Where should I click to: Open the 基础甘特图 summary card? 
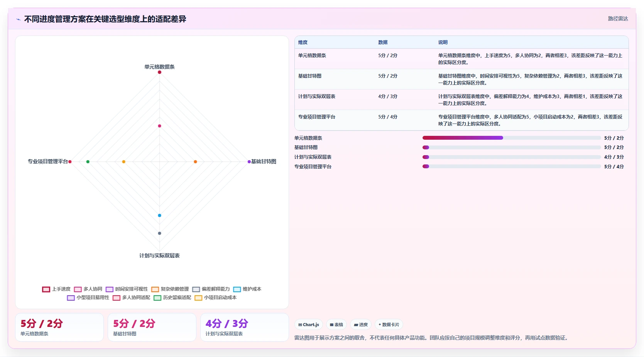(x=152, y=327)
